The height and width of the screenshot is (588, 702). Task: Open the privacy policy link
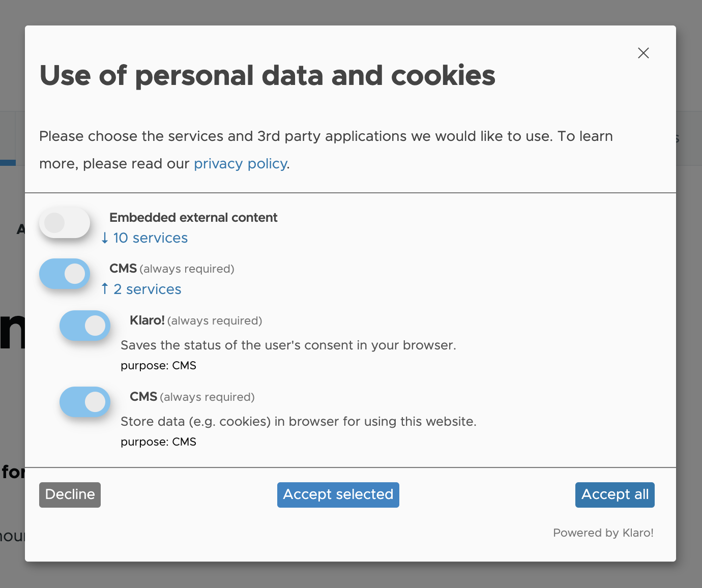240,164
